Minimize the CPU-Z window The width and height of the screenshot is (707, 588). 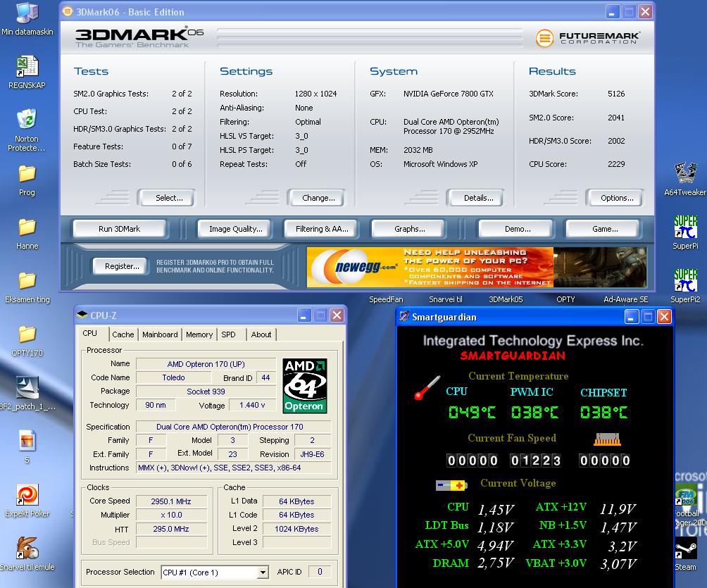pos(304,315)
